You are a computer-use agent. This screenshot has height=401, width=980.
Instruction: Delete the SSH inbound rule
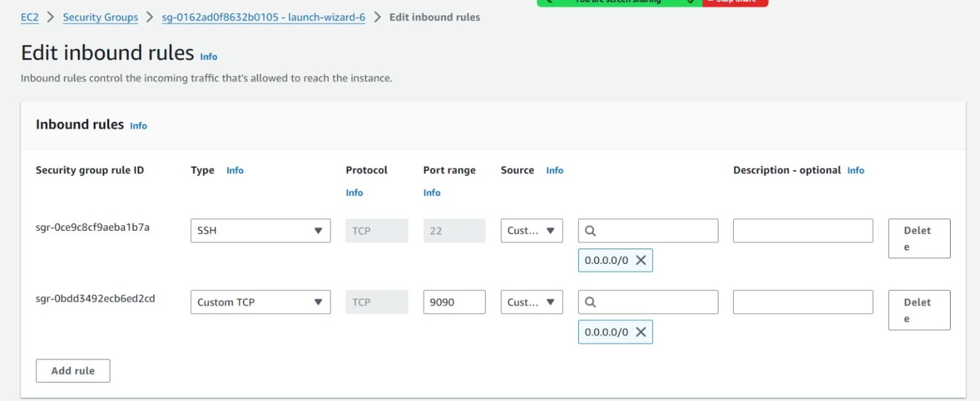tap(919, 238)
